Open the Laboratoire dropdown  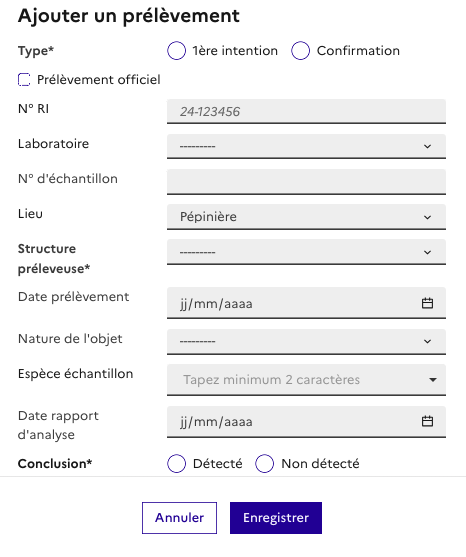pos(306,146)
